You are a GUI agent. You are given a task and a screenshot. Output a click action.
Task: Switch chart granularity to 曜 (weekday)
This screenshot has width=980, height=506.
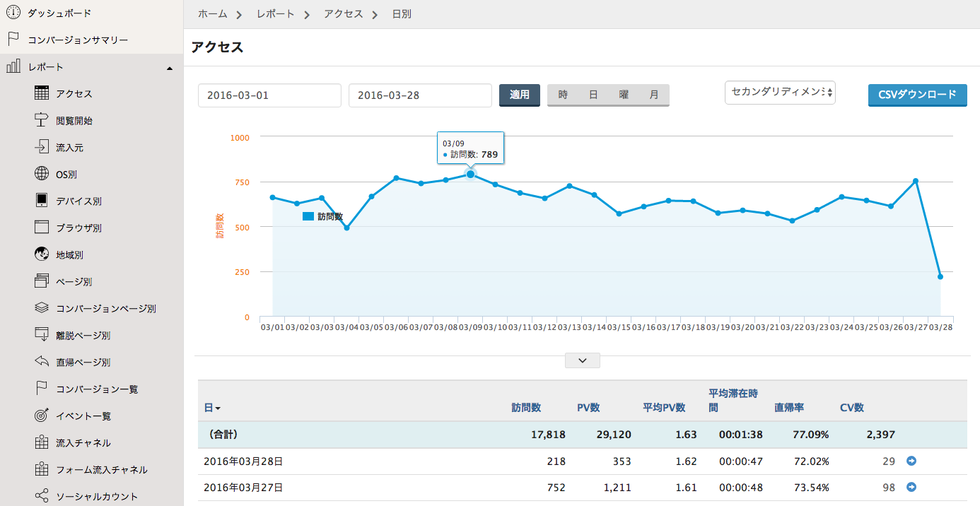[624, 95]
